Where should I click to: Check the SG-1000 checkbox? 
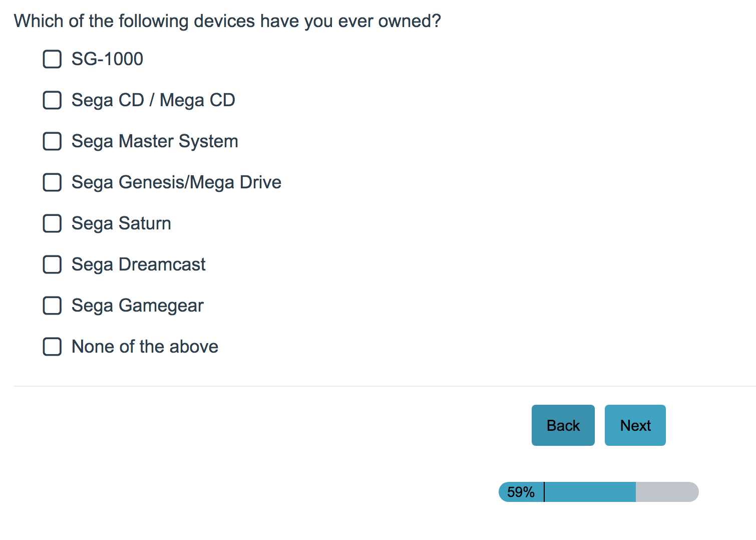(x=52, y=59)
